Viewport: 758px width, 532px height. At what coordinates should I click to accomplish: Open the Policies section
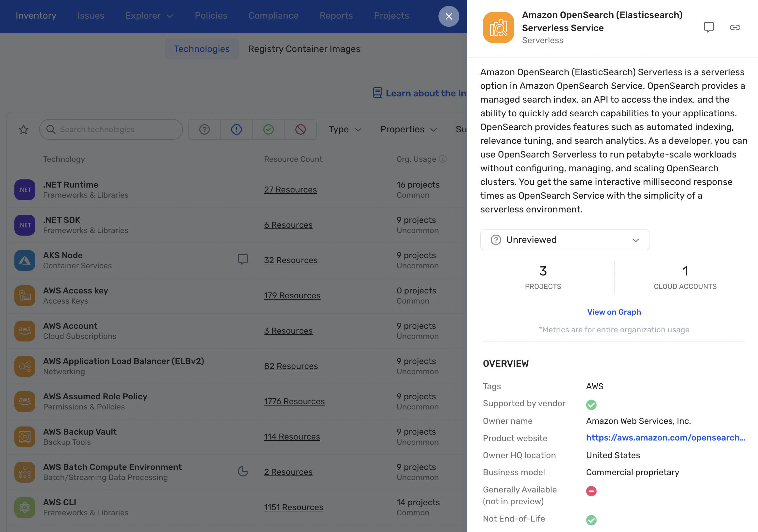(x=211, y=15)
